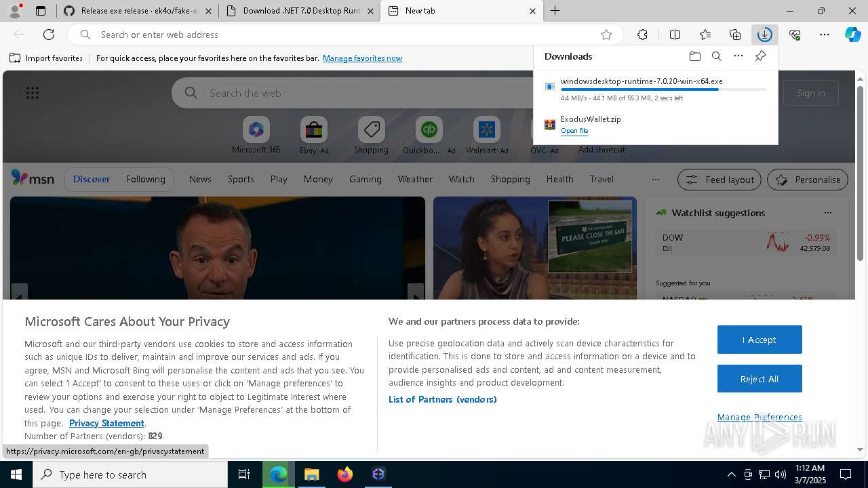The width and height of the screenshot is (868, 488).
Task: Open Settings and more browser menu
Action: click(824, 35)
